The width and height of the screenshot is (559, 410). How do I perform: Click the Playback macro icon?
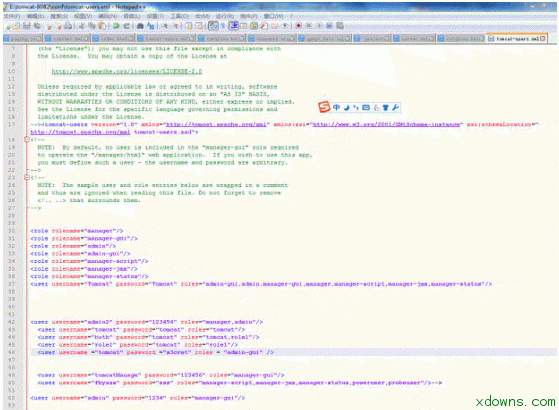[319, 26]
